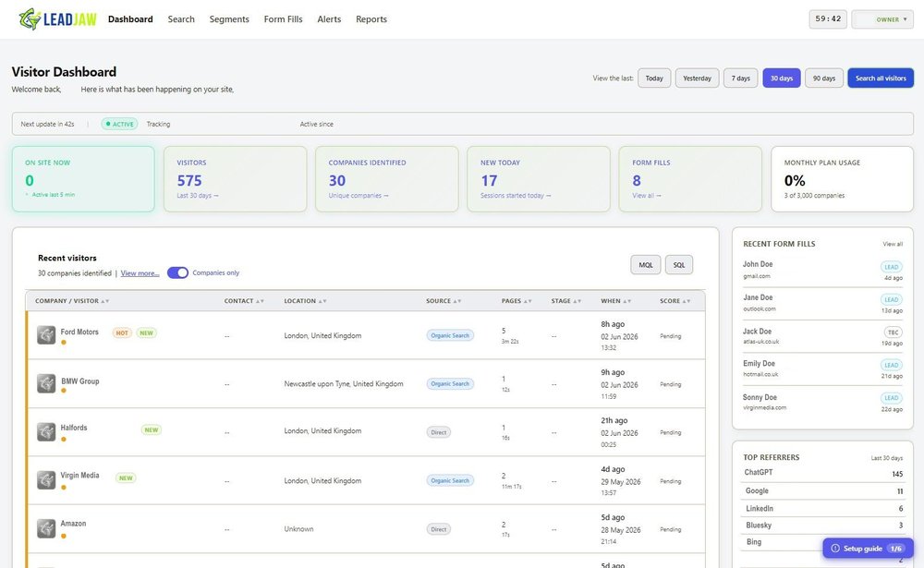Open BMW Group company logo icon

46,383
